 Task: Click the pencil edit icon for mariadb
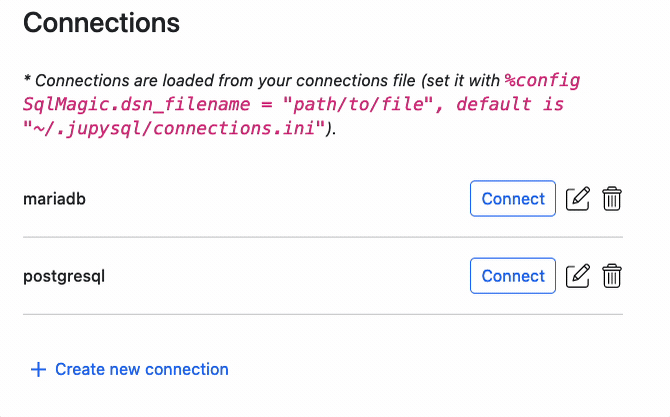(578, 199)
